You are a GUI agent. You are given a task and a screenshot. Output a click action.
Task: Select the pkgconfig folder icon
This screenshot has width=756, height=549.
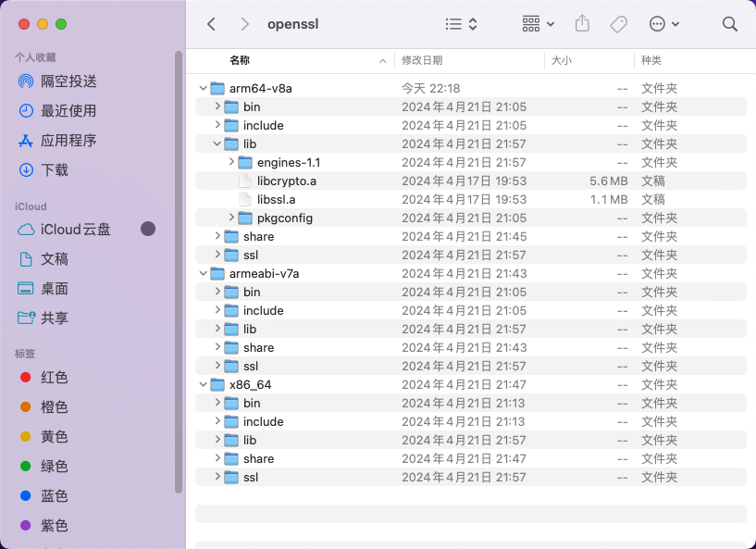(245, 218)
